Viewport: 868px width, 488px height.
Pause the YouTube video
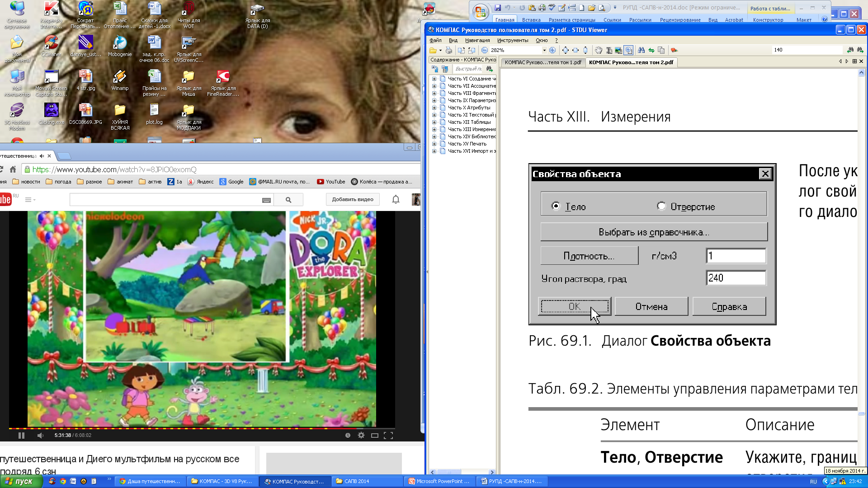[21, 435]
